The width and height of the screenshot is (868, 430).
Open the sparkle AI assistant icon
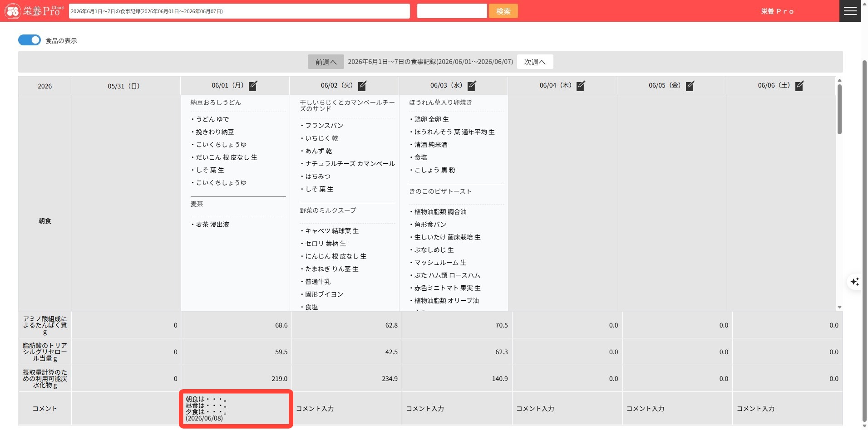(855, 282)
